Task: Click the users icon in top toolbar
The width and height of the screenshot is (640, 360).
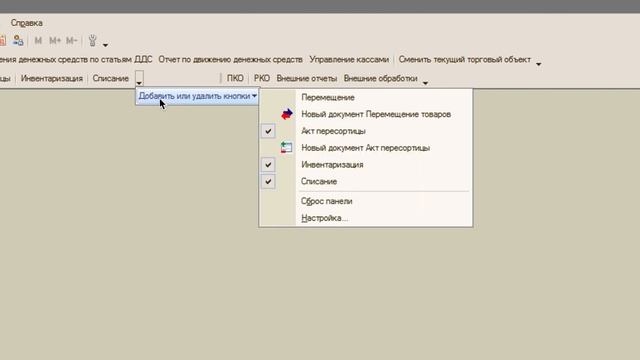Action: [x=18, y=40]
